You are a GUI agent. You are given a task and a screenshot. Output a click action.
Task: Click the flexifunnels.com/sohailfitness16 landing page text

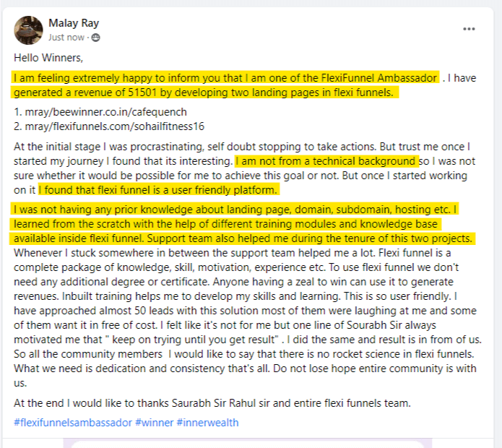tap(117, 126)
